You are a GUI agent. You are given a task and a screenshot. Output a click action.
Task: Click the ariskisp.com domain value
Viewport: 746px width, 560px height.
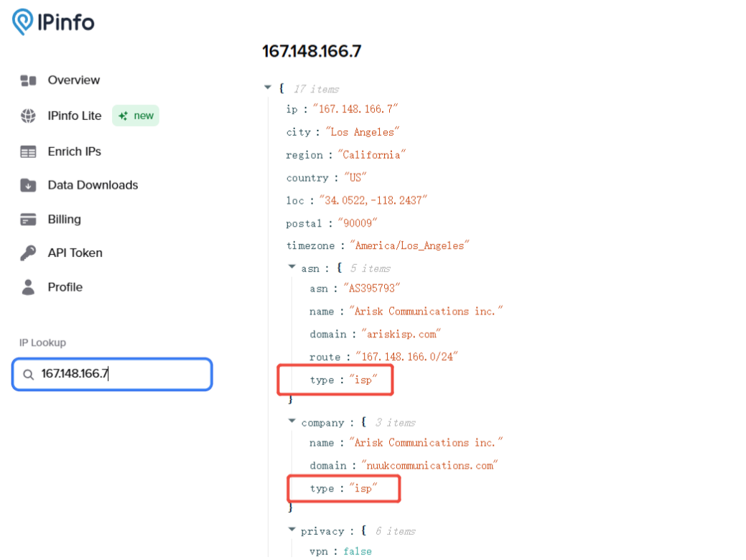(x=401, y=334)
